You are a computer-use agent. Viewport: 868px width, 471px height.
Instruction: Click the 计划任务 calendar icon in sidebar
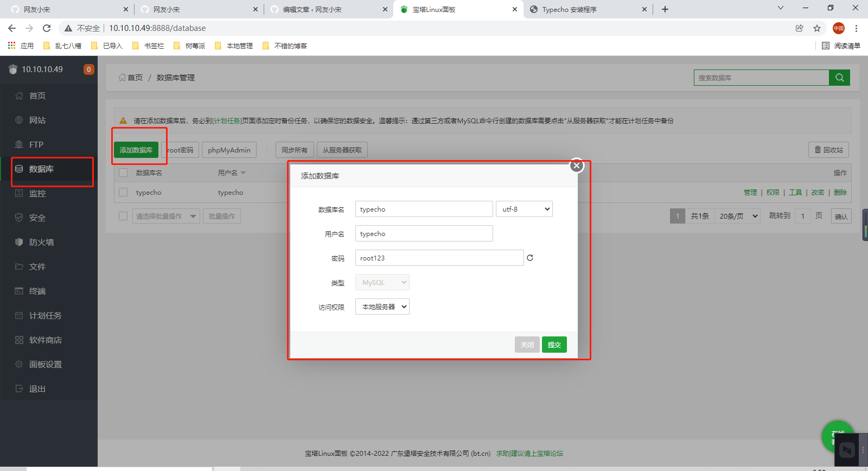point(19,315)
